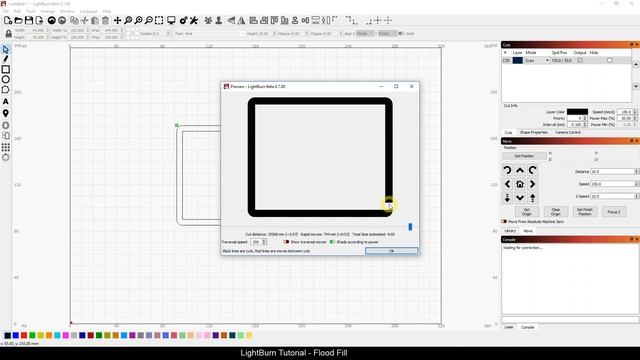This screenshot has width=640, height=360.
Task: Pick the red swatch in the color palette
Action: [24, 336]
